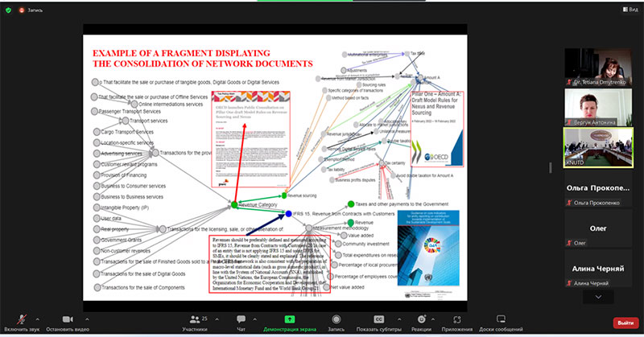Open audio options arrow beside microphone
Screen dimensions: 644x337
[37, 319]
